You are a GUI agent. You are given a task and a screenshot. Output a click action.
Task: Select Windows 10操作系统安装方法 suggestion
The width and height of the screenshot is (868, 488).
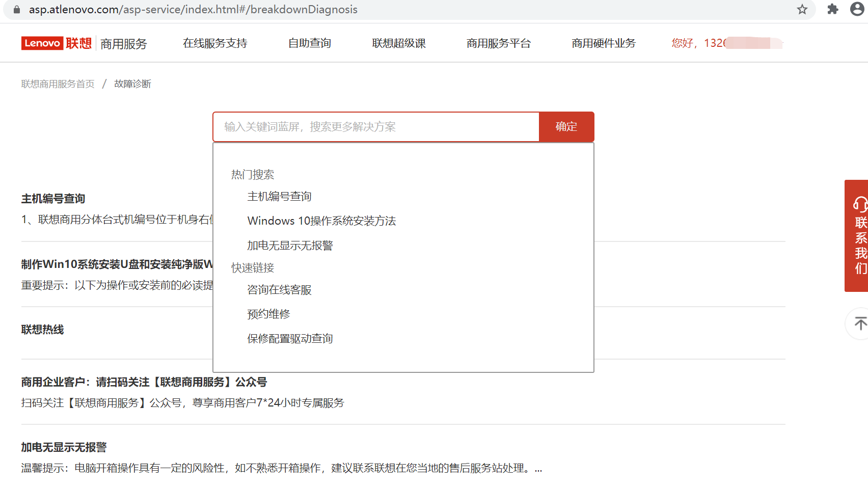pyautogui.click(x=321, y=221)
